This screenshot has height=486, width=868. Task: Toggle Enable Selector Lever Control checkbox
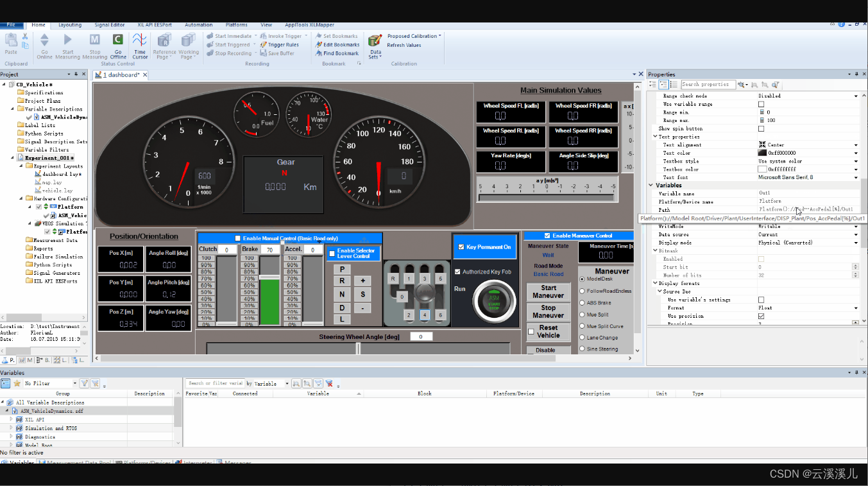click(332, 253)
